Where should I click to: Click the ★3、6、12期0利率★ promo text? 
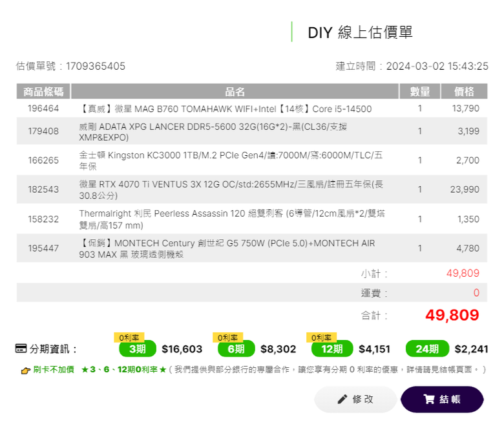[124, 369]
